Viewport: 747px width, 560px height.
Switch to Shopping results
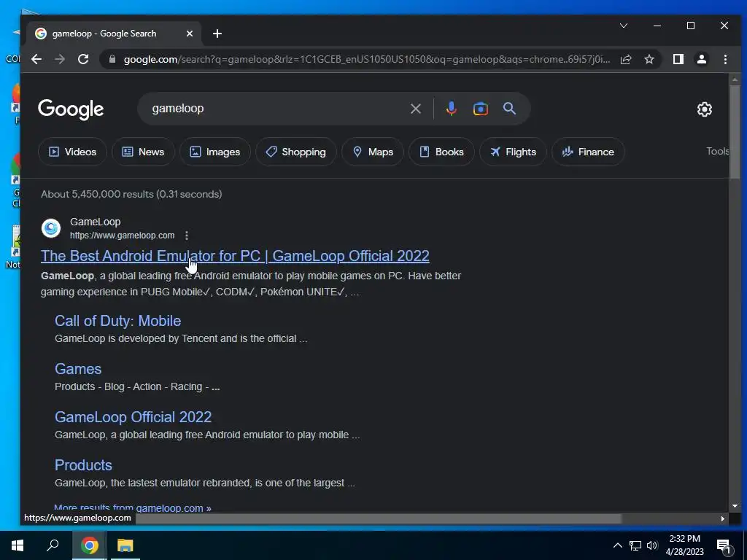[296, 152]
